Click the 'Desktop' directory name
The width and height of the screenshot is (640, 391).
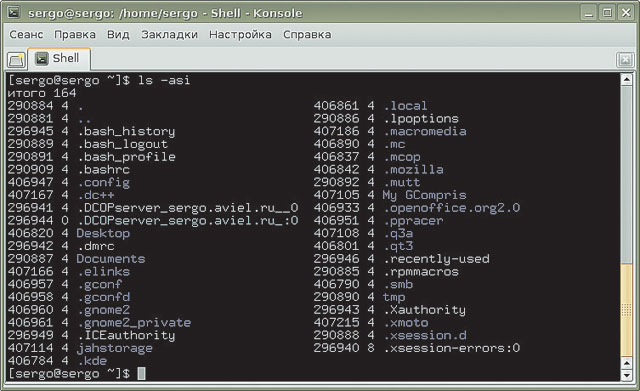(x=103, y=233)
